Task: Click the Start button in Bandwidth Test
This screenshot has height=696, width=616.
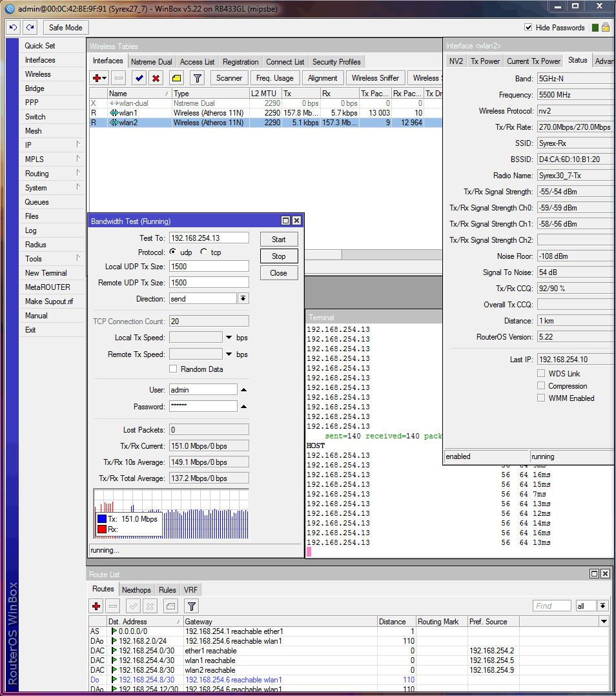Action: pos(279,240)
